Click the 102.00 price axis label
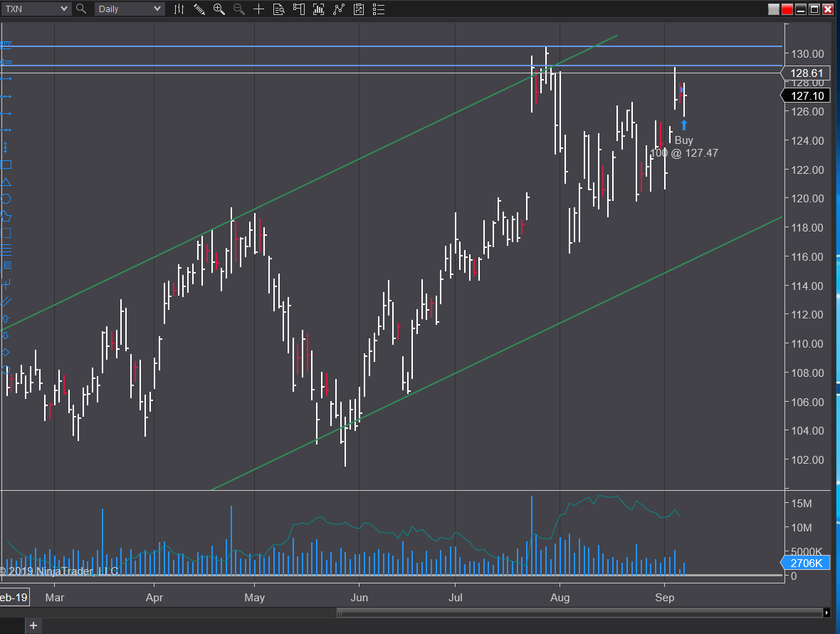Viewport: 840px width, 634px height. pos(807,459)
